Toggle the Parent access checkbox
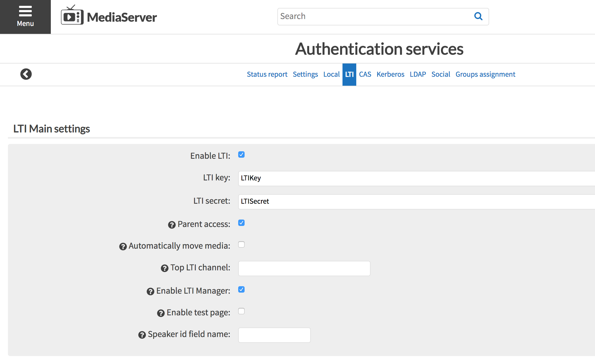The height and width of the screenshot is (364, 595). pyautogui.click(x=241, y=223)
